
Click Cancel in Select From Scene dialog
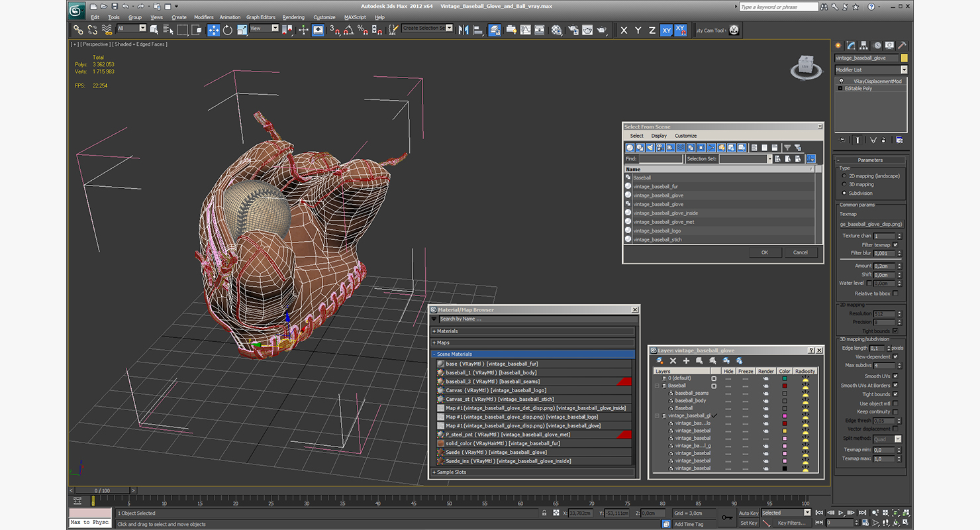pos(801,252)
